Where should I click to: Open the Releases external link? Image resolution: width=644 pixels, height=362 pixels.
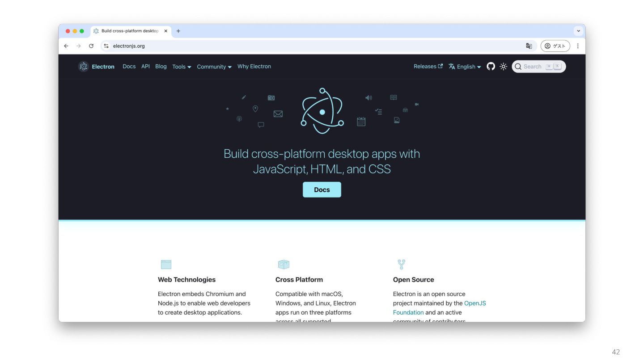pyautogui.click(x=428, y=66)
